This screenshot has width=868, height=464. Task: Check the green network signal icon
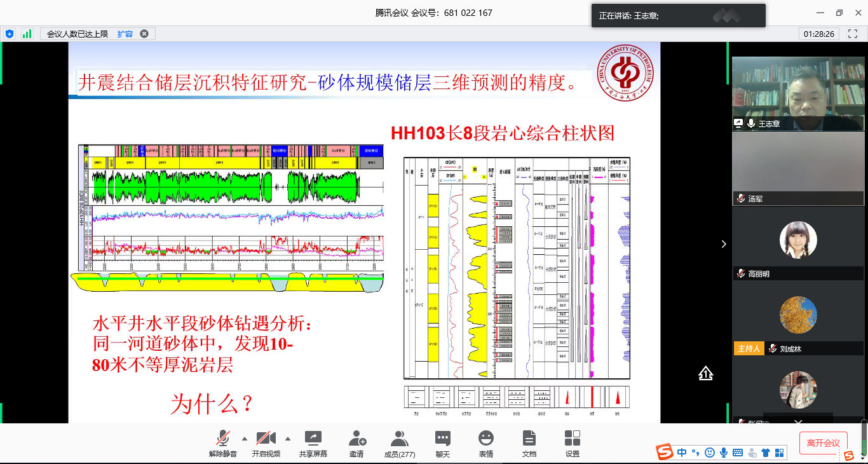[x=27, y=34]
